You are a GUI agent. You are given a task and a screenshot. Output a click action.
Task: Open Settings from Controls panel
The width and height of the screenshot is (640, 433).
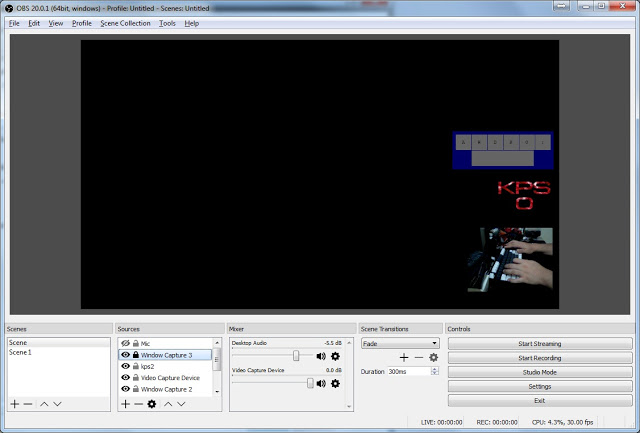(x=540, y=386)
